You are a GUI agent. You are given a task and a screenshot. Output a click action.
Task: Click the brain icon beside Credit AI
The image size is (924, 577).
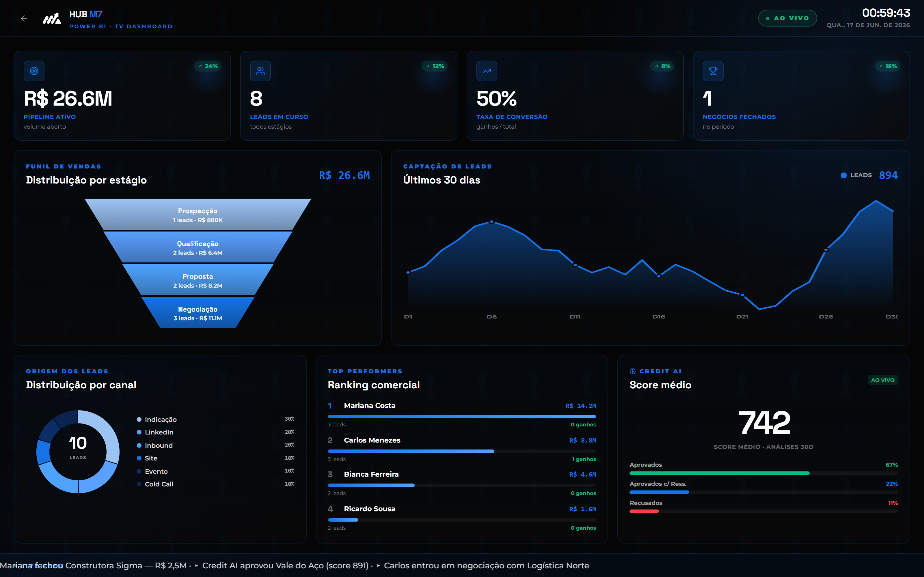pos(633,371)
